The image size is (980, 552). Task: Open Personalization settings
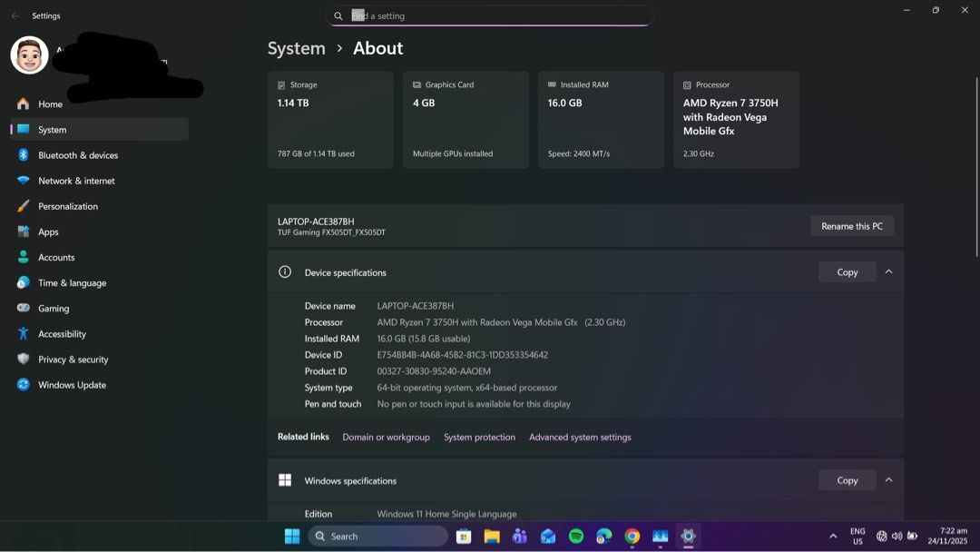[x=99, y=206]
